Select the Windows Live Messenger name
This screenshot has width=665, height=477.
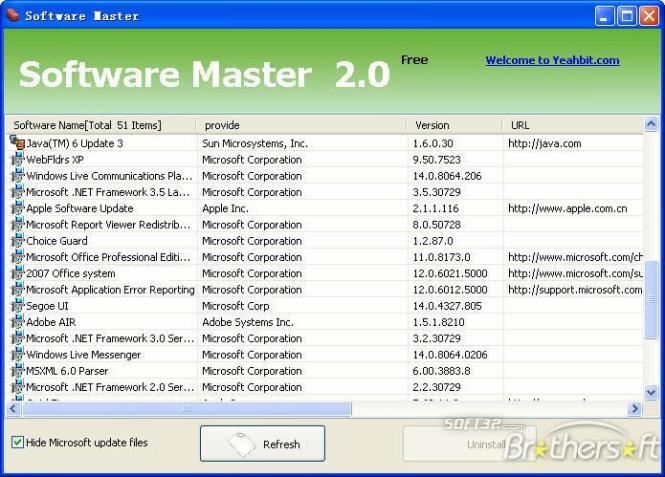tap(84, 355)
